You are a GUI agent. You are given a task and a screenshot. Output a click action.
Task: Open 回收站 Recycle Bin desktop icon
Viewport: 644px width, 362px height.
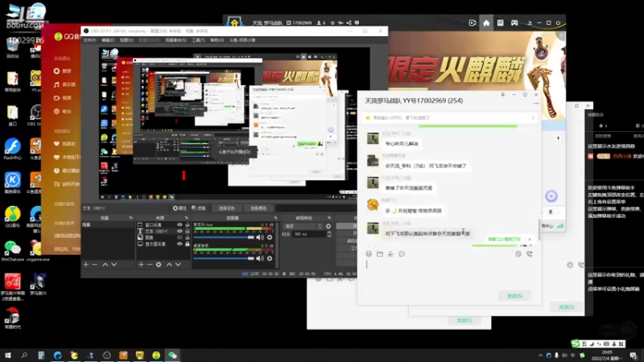12,47
